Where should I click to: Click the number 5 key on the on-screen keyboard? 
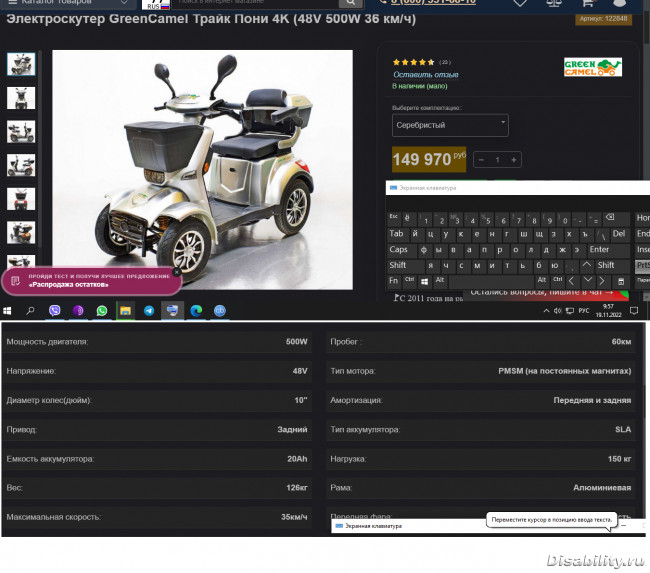pos(487,219)
